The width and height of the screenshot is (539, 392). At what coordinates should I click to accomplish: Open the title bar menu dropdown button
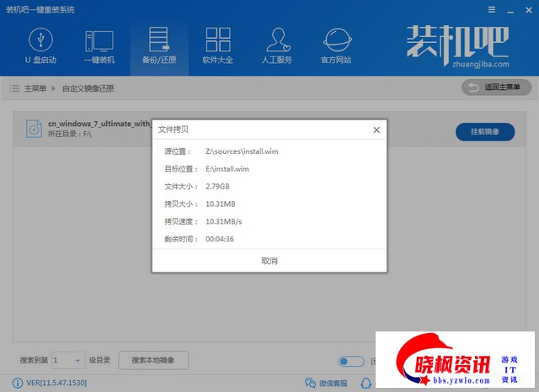[492, 10]
